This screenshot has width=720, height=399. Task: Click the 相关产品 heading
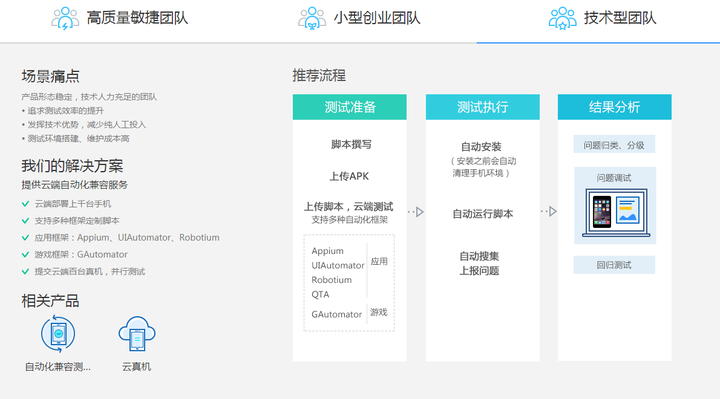coord(51,301)
